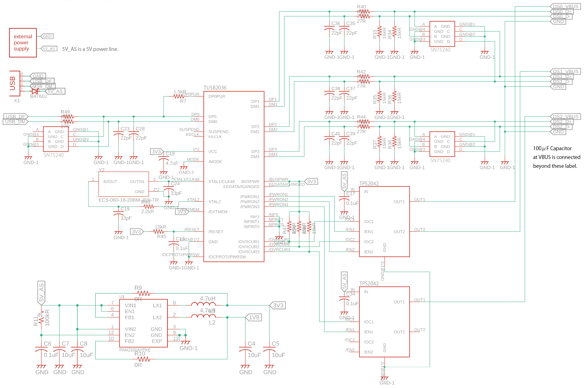Click the external power supply box

(23, 43)
